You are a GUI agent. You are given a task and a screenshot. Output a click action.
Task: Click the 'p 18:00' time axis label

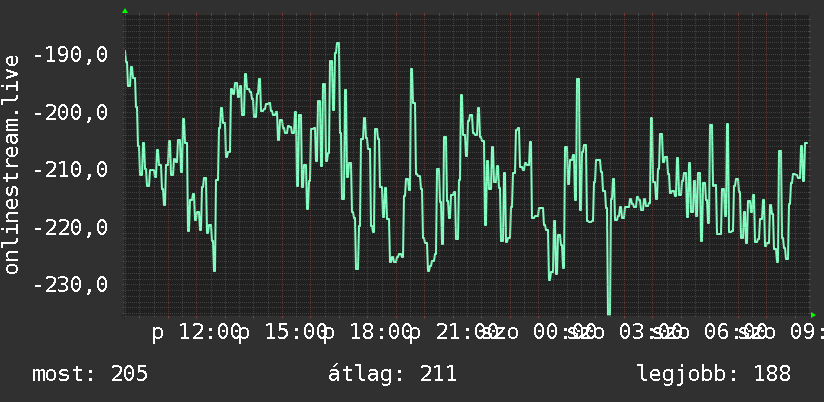[367, 333]
